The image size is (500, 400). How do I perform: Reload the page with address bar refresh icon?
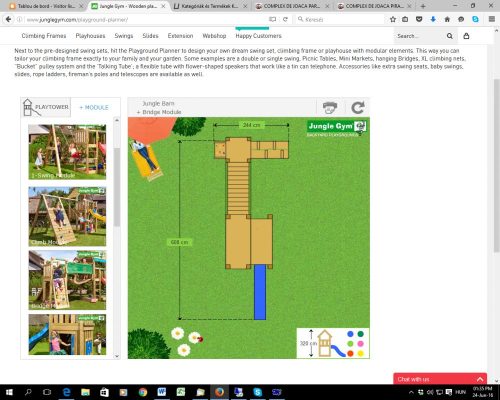click(x=285, y=19)
